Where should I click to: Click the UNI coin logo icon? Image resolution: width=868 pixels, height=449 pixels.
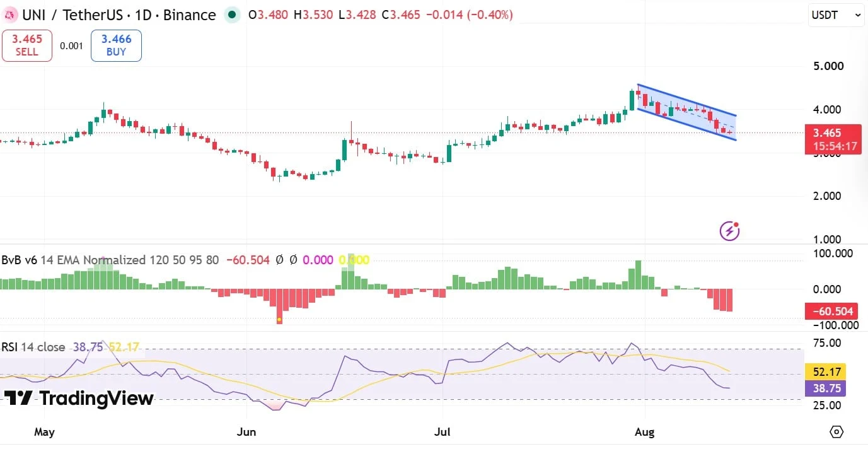[9, 15]
